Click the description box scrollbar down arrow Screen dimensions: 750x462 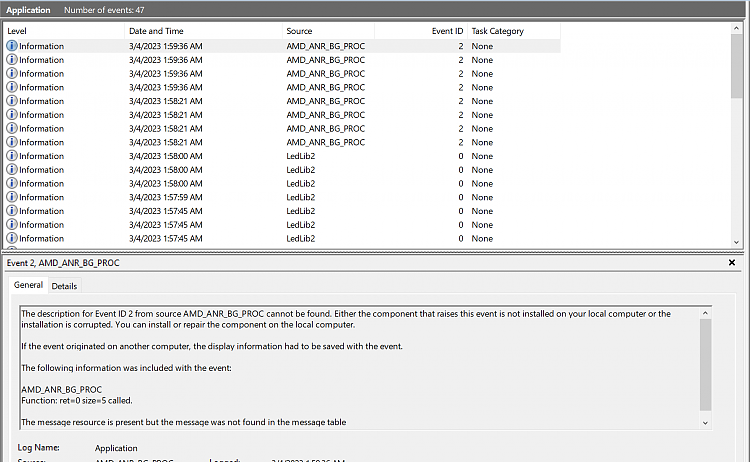[705, 423]
